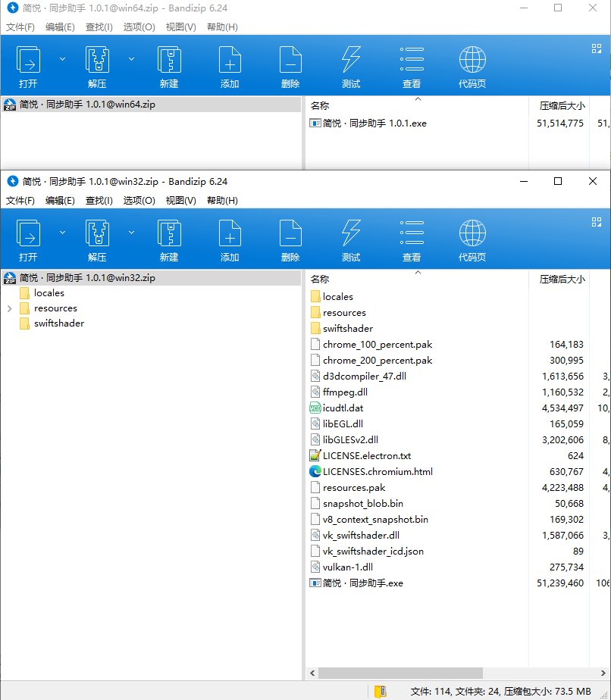Open the Extract dropdown arrow in win32 window
611x700 pixels.
tap(131, 233)
